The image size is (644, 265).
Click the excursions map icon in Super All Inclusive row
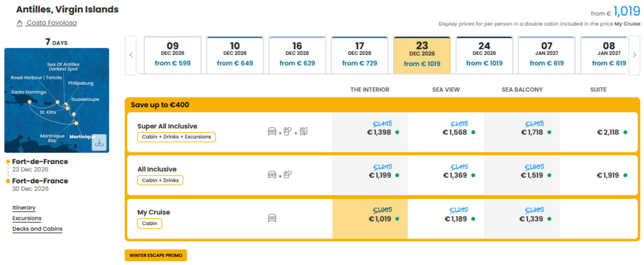point(303,132)
